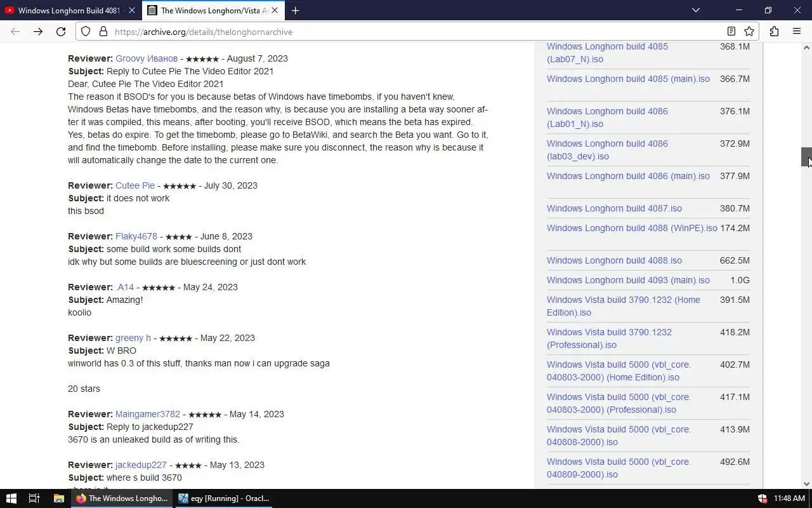Select the Windows Longhorn/Vista Archive tab
Viewport: 812px width, 508px height.
[213, 10]
